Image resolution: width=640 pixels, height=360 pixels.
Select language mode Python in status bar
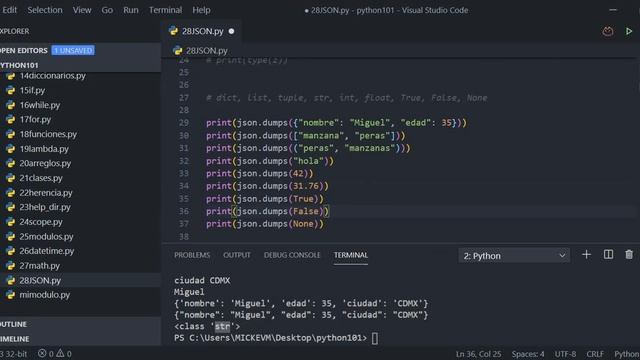(627, 354)
